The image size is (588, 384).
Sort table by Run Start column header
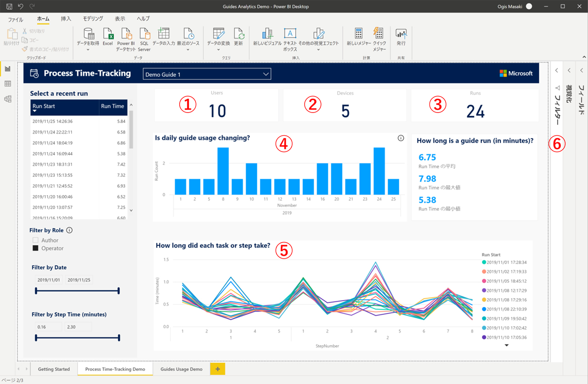click(x=65, y=107)
